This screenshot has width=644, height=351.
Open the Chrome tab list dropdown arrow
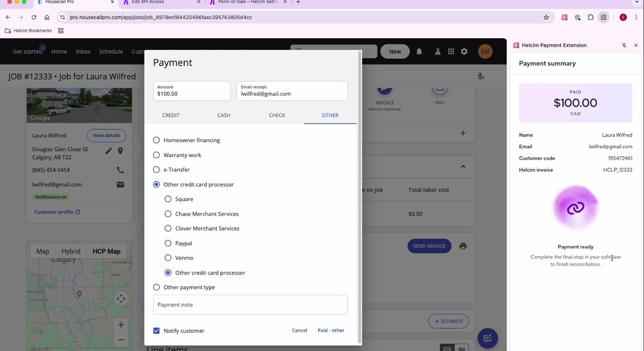[x=637, y=2]
